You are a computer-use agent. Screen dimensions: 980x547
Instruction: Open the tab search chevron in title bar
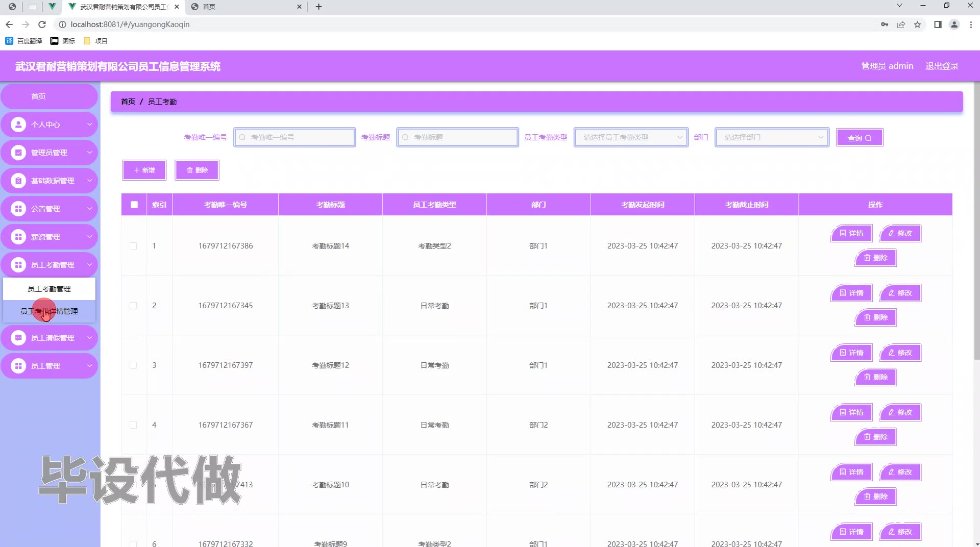tap(899, 6)
